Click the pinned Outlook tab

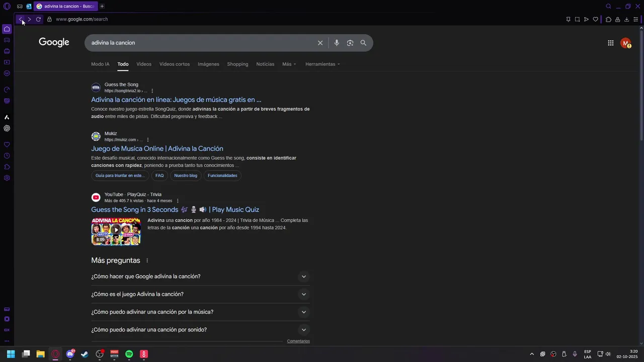coord(29,7)
